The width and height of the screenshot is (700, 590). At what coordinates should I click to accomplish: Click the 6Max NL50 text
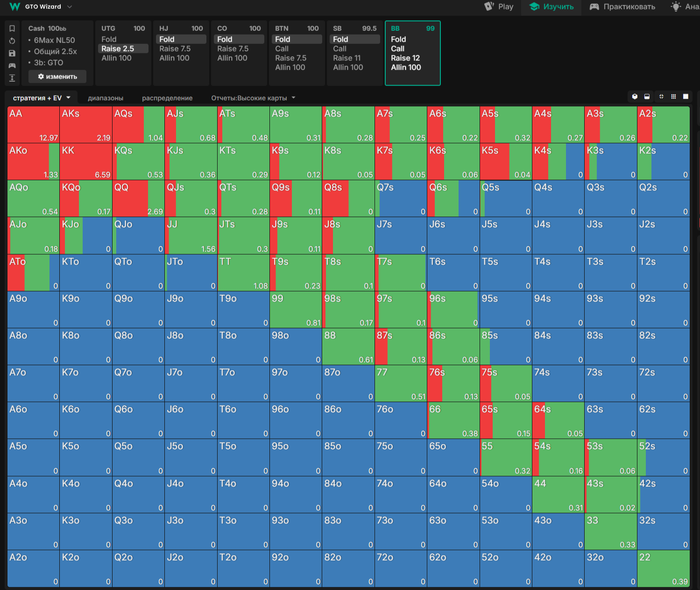(x=54, y=40)
